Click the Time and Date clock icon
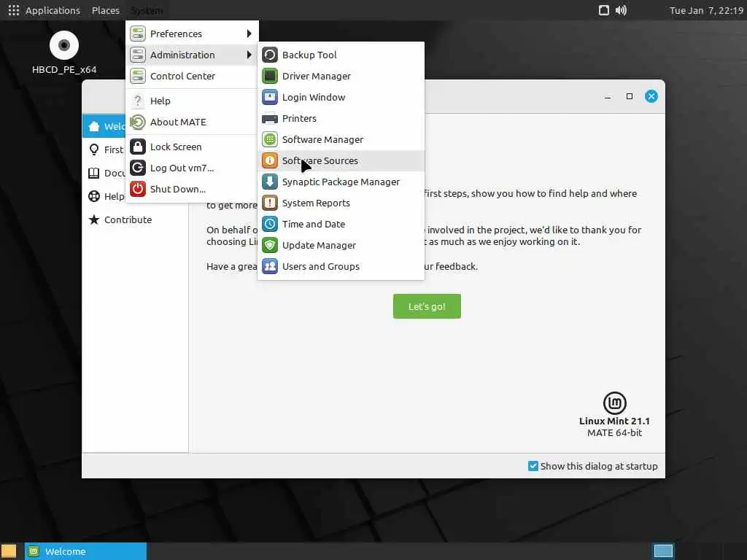 270,224
